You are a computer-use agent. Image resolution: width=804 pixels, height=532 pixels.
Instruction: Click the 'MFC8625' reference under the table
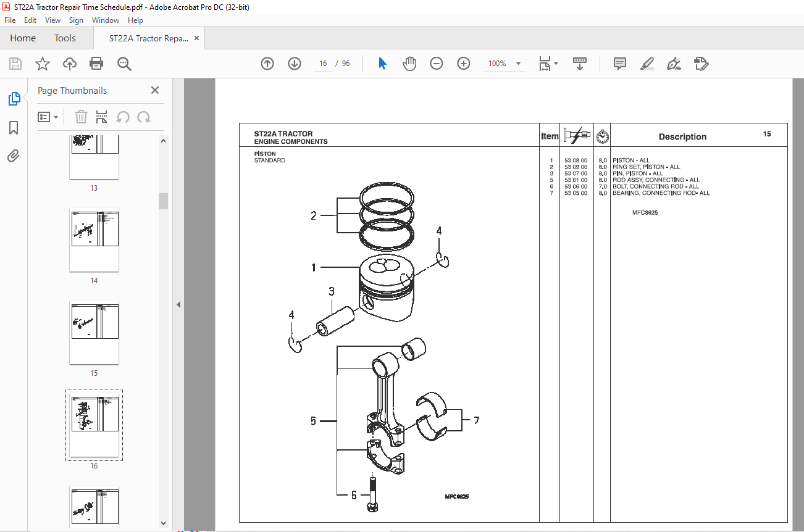(645, 213)
